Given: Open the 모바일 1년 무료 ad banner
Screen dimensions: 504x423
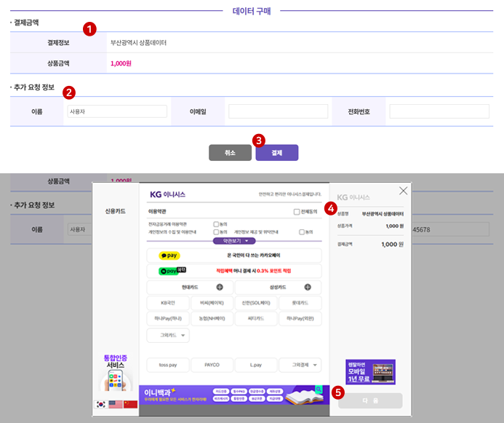Looking at the screenshot, I should (x=370, y=372).
